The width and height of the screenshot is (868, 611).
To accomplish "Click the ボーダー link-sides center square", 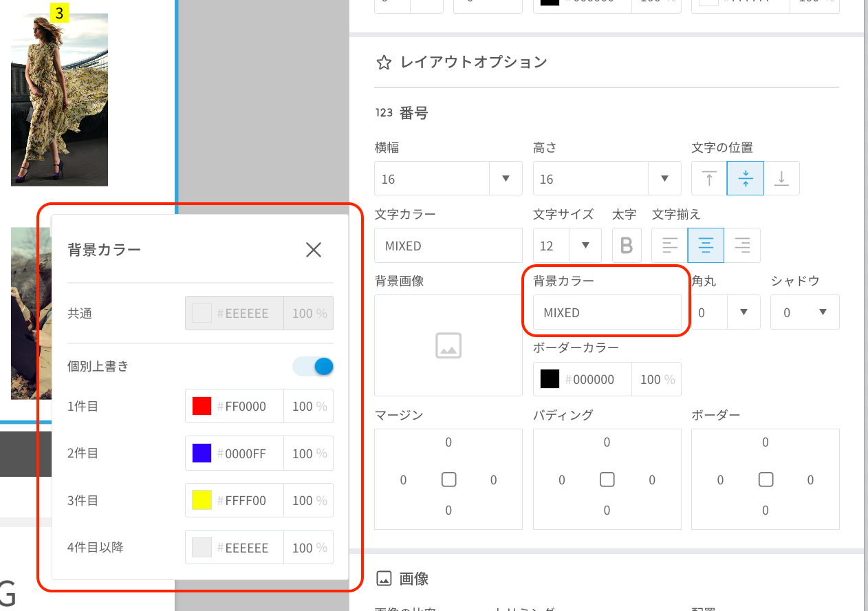I will [x=766, y=480].
